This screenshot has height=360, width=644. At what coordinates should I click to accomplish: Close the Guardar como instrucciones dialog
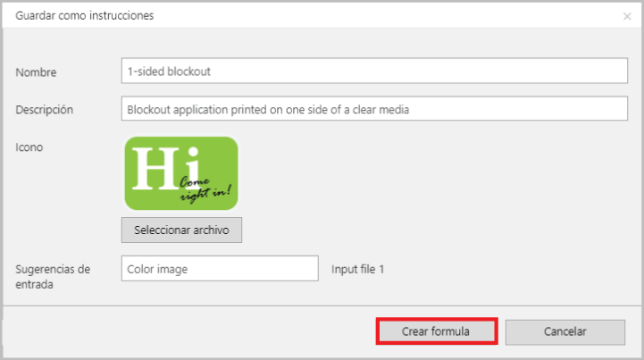coord(627,16)
